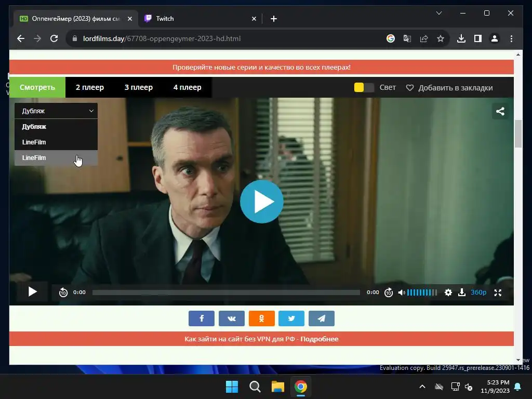Click the address bar URL
The width and height of the screenshot is (532, 399).
pos(162,38)
